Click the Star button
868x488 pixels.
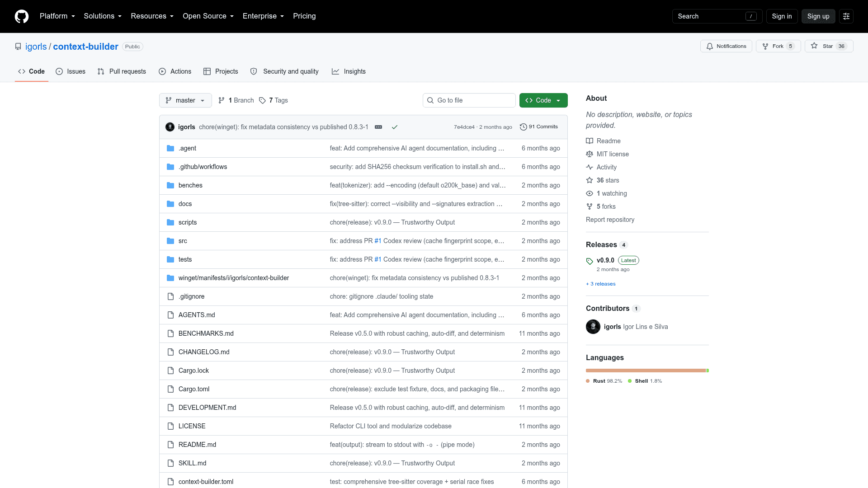pos(829,46)
